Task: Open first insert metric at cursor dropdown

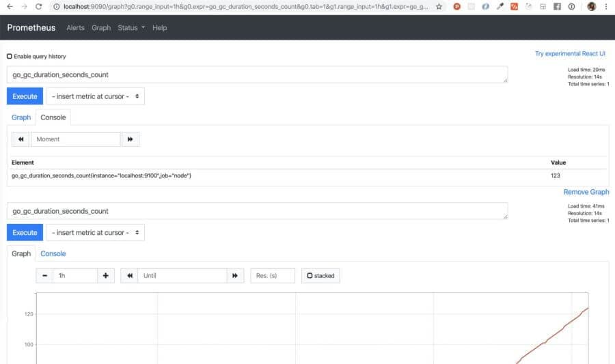Action: coord(95,96)
